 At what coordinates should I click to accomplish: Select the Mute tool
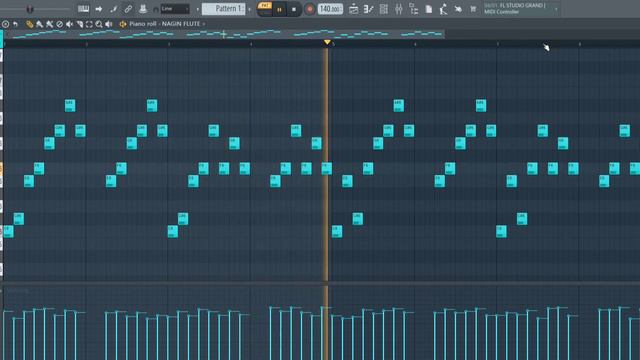coord(69,24)
